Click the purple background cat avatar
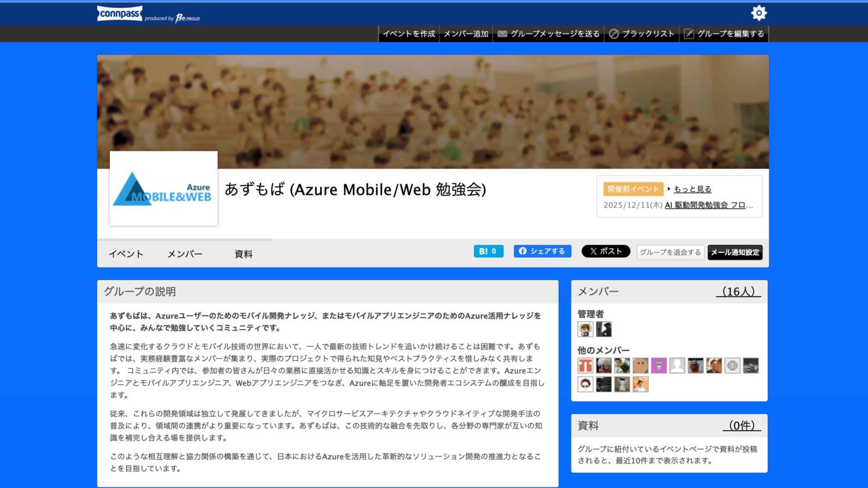Screen dimensions: 868x488 [x=659, y=366]
